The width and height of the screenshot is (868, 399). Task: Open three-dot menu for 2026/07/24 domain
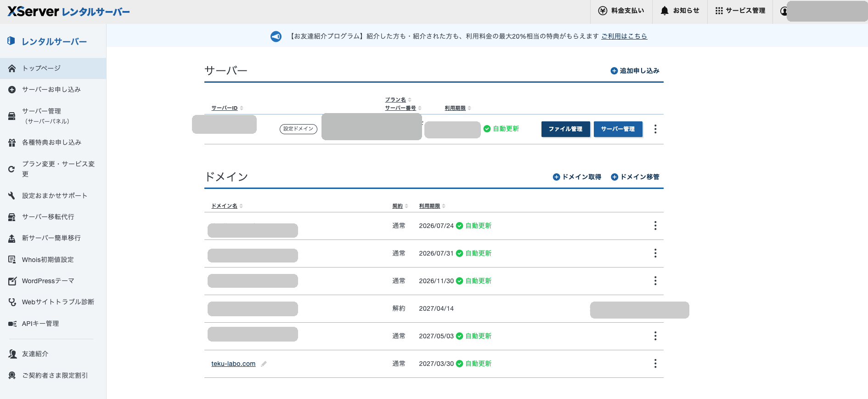(x=655, y=226)
